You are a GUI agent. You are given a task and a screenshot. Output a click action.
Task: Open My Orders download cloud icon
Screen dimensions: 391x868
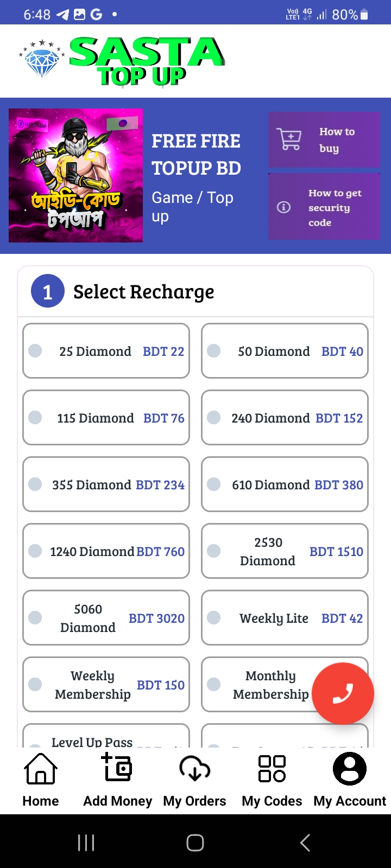coord(194,769)
